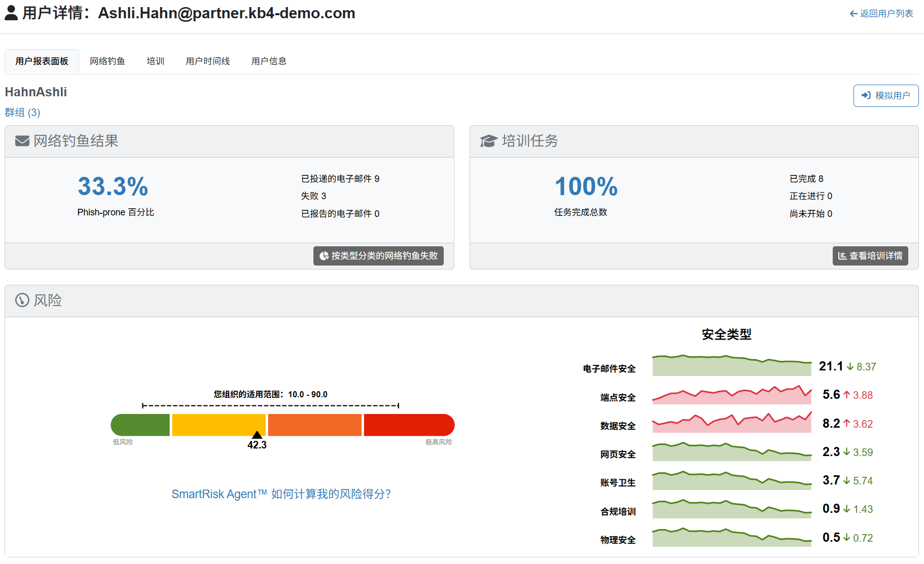Viewport: 924px width, 564px height.
Task: Expand the 群组 (3) list
Action: (22, 112)
